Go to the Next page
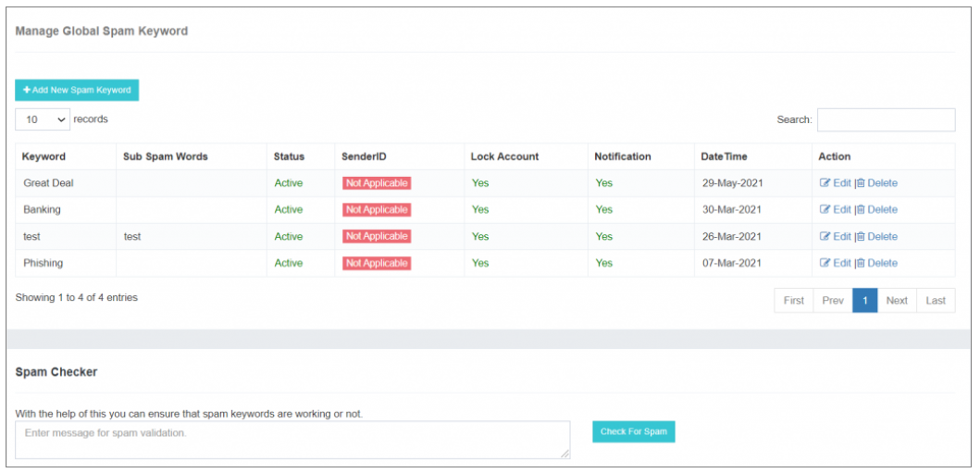The height and width of the screenshot is (473, 980). [x=896, y=301]
